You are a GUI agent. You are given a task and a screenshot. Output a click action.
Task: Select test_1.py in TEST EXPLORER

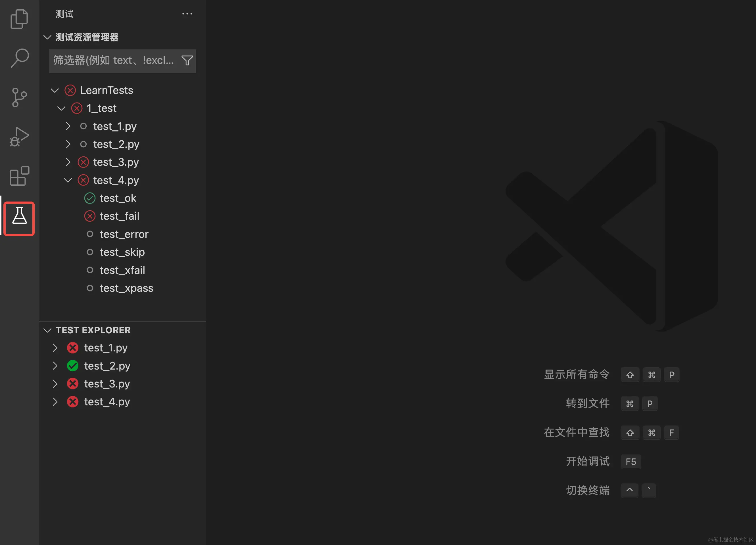pyautogui.click(x=106, y=348)
